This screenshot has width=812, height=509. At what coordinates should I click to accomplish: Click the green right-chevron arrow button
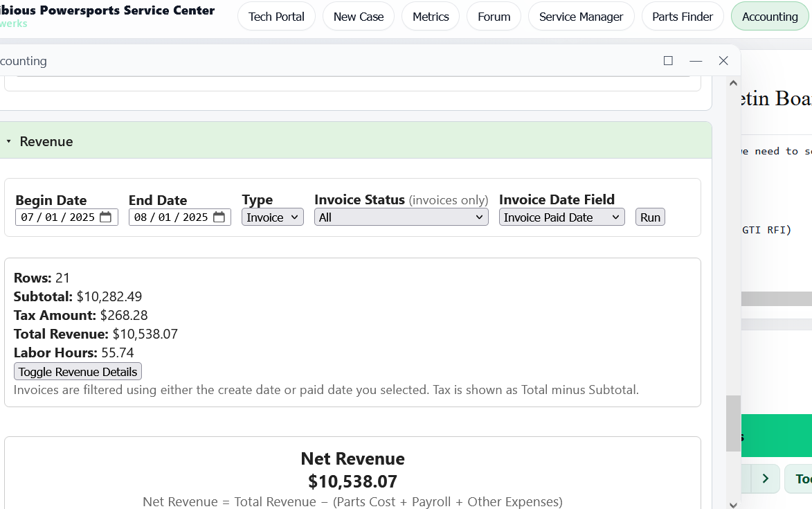pos(766,479)
